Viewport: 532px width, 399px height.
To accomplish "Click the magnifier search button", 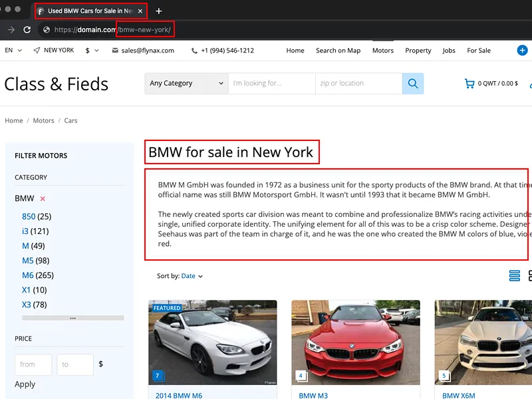I will (x=412, y=84).
